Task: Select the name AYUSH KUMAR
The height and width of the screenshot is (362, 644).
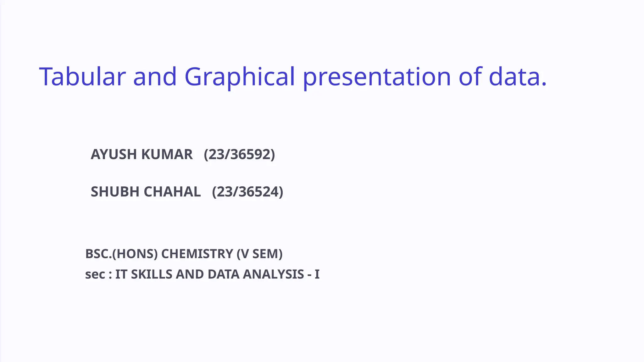Action: coord(142,154)
